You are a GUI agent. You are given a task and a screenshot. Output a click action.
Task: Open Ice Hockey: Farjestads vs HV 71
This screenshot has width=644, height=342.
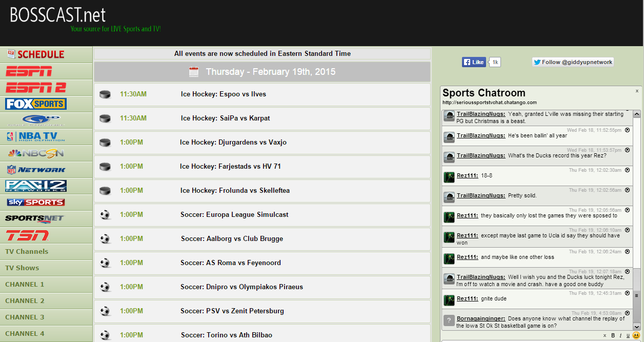(x=230, y=167)
